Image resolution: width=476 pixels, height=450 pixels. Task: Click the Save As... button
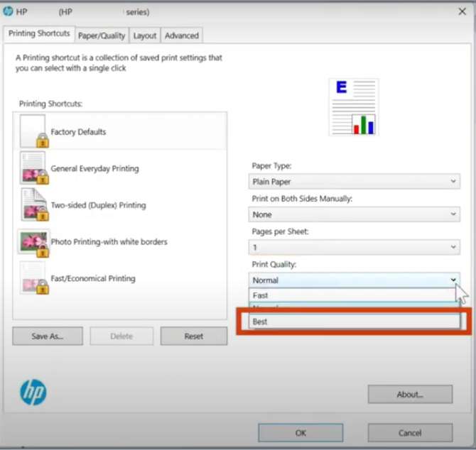(48, 336)
